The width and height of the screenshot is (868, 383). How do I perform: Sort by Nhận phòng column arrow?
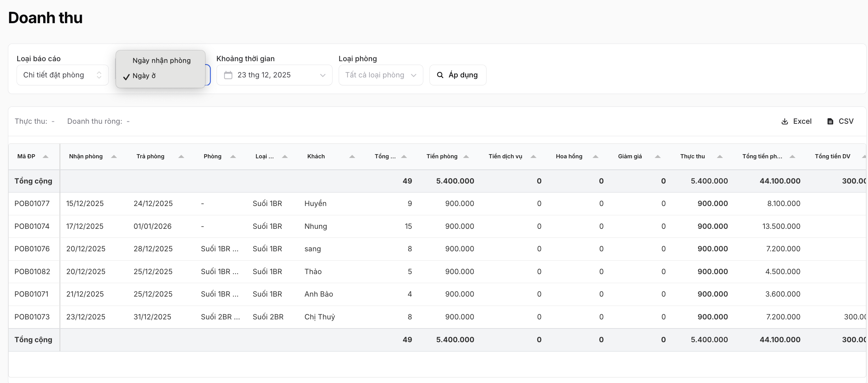(x=114, y=157)
